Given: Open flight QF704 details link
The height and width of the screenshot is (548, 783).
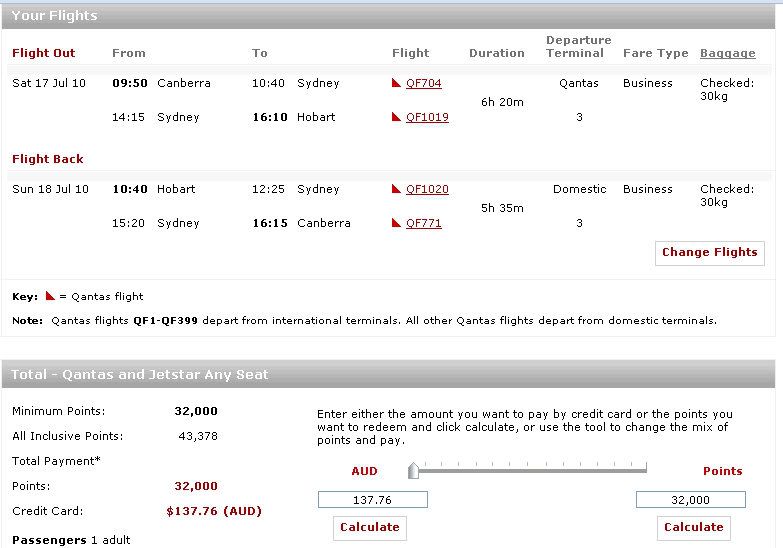Looking at the screenshot, I should click(423, 84).
